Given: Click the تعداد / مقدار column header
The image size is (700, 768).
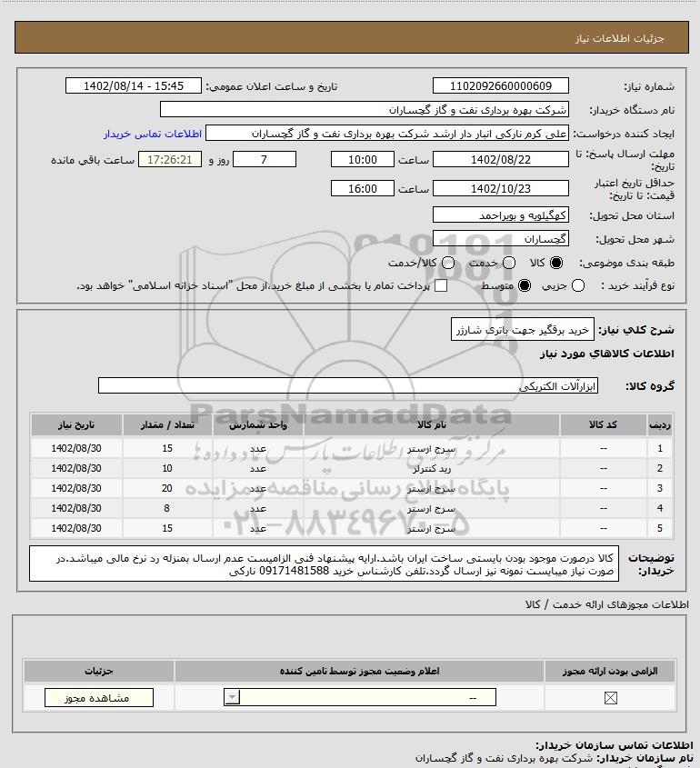Looking at the screenshot, I should (167, 424).
